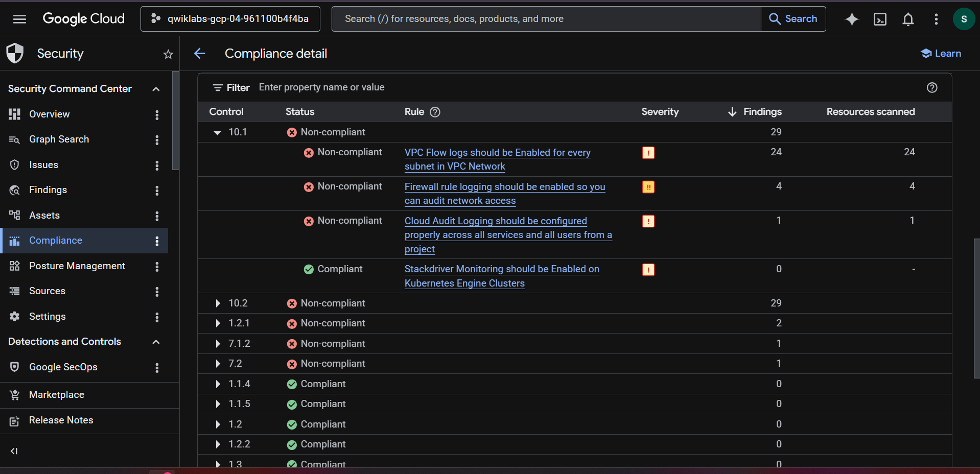The image size is (980, 474).
Task: Open Settings in the sidebar
Action: click(47, 317)
